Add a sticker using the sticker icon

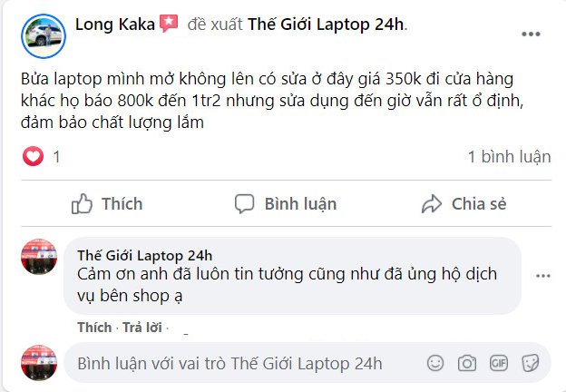(x=531, y=363)
